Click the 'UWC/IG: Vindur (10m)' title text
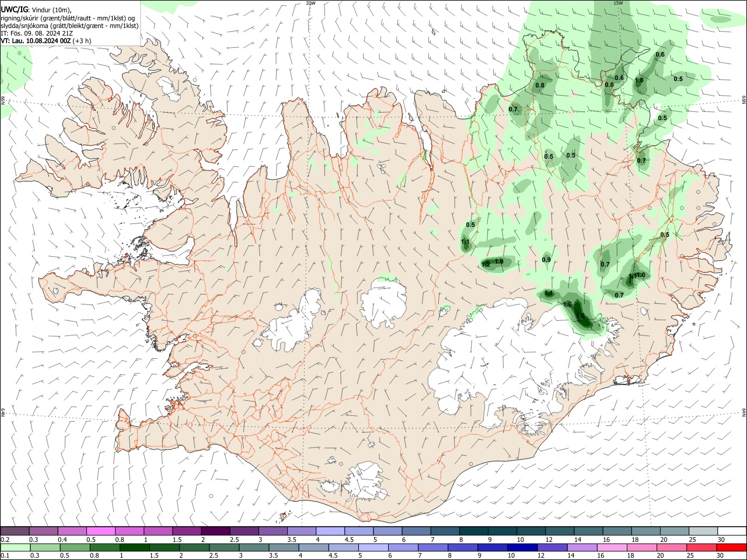The height and width of the screenshot is (560, 747). (x=37, y=10)
